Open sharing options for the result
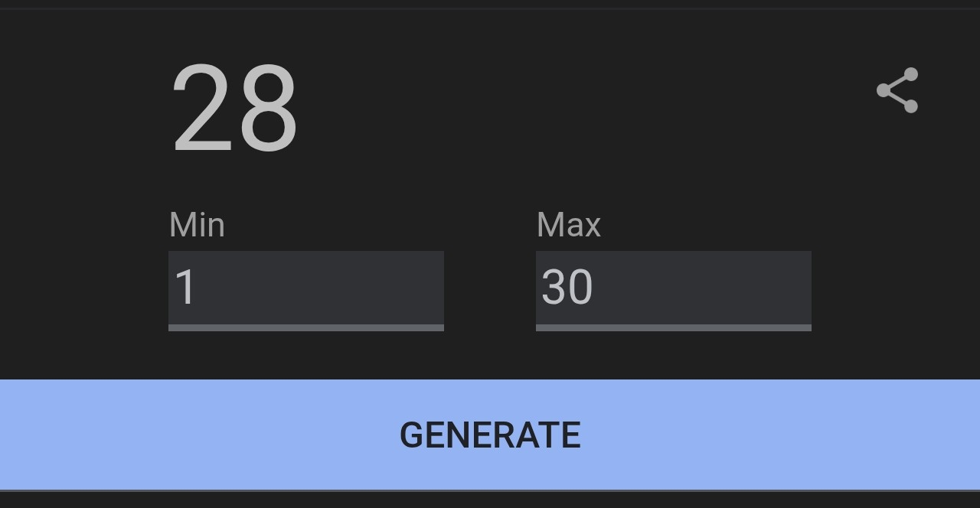The width and height of the screenshot is (980, 508). 897,90
